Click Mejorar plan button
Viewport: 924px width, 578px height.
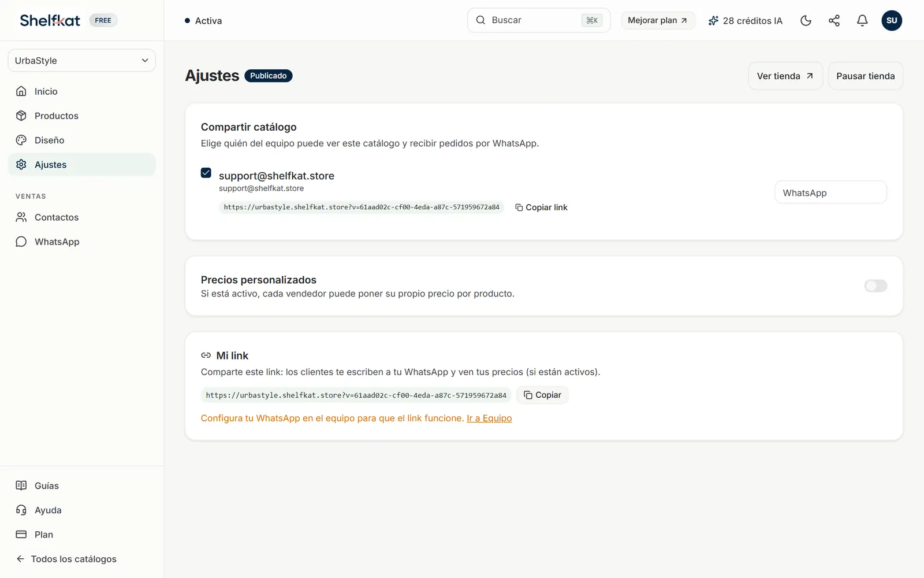tap(658, 20)
